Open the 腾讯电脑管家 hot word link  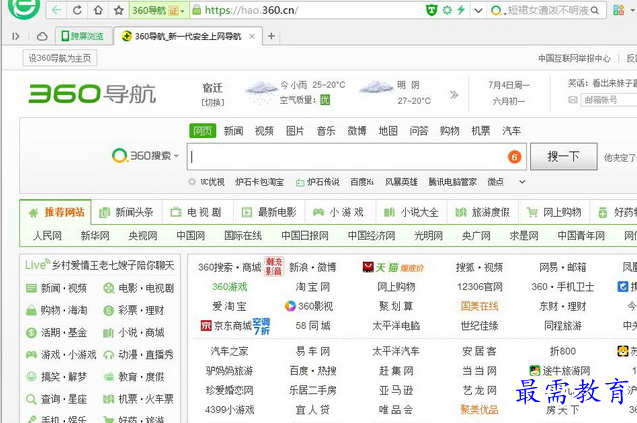[x=452, y=182]
